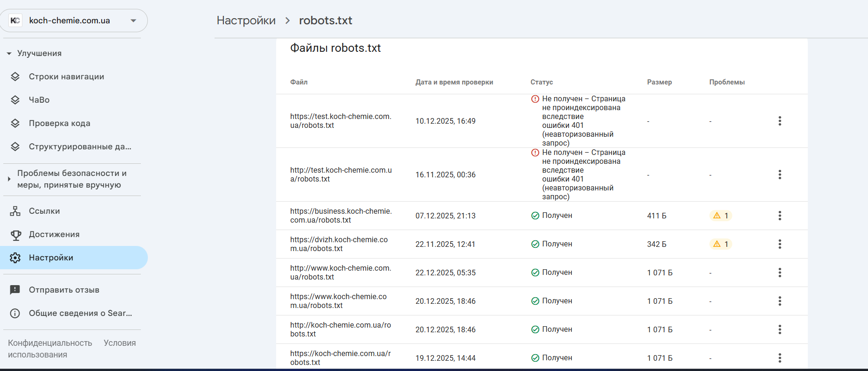Open Строки навигации report
868x371 pixels.
[x=74, y=77]
